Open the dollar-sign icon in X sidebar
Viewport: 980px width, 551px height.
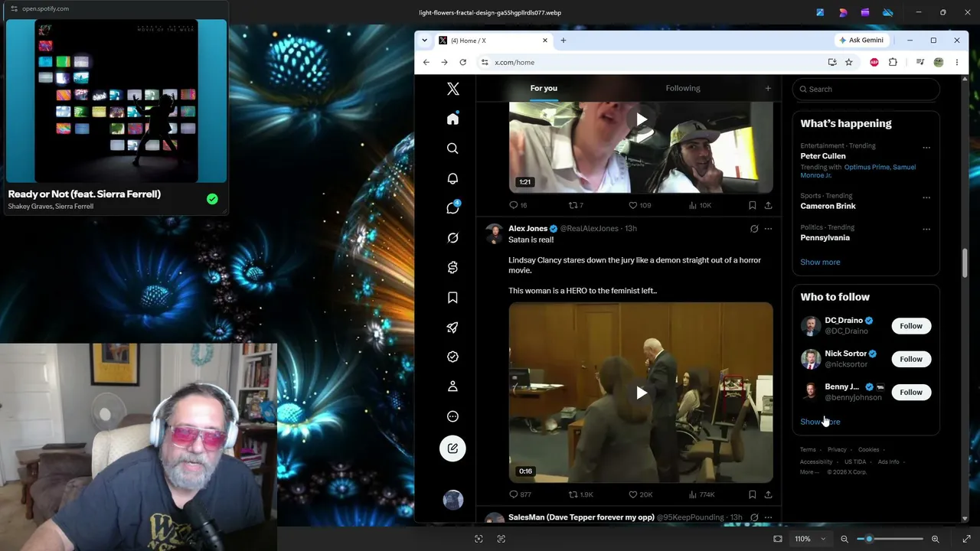coord(452,267)
